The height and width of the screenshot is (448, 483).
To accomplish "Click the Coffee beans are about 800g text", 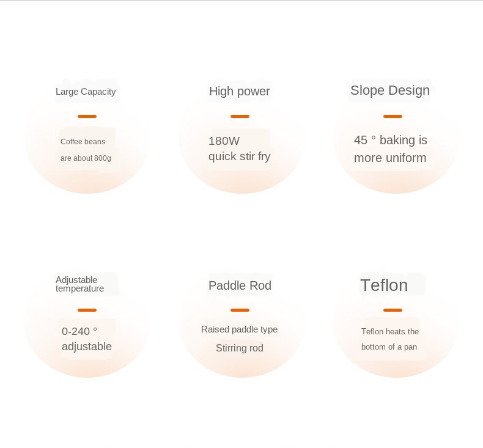I will [86, 150].
